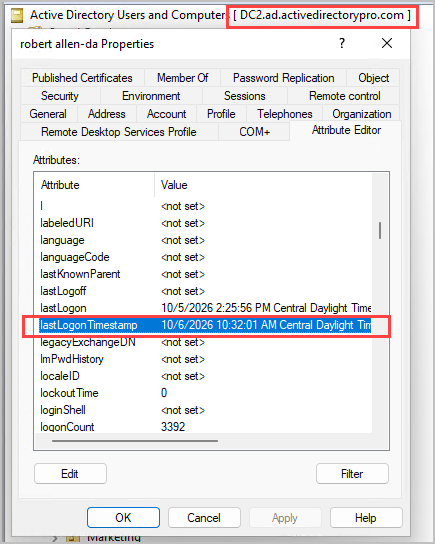Open the Profile tab
The width and height of the screenshot is (435, 544).
click(x=221, y=114)
